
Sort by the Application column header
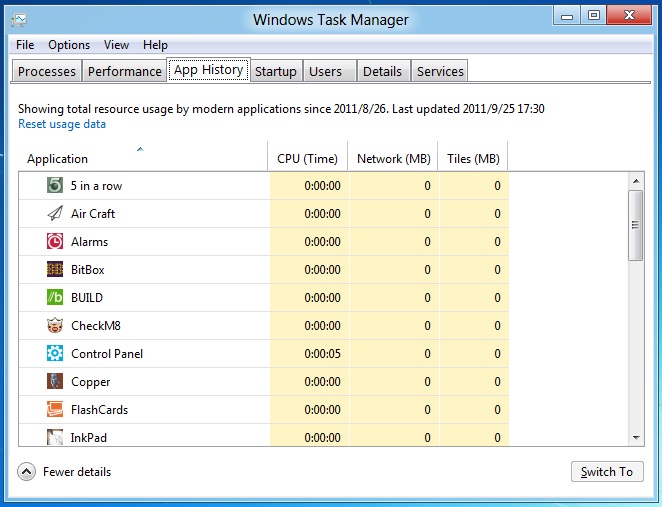pos(143,156)
